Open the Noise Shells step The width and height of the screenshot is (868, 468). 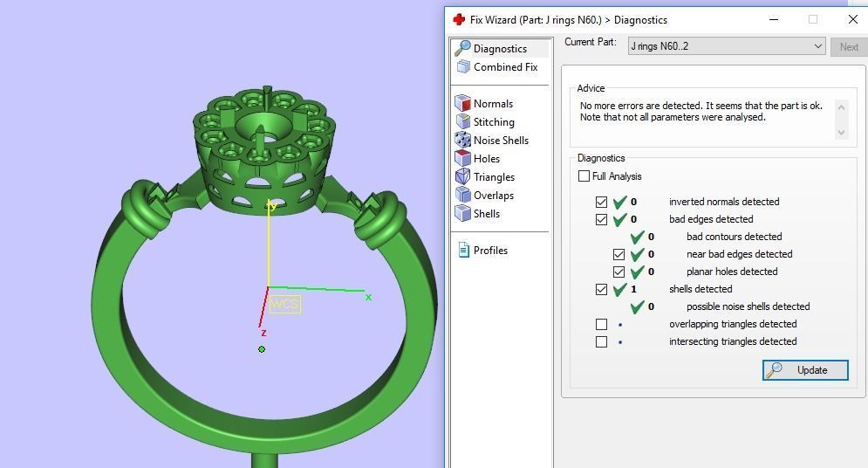click(x=501, y=140)
